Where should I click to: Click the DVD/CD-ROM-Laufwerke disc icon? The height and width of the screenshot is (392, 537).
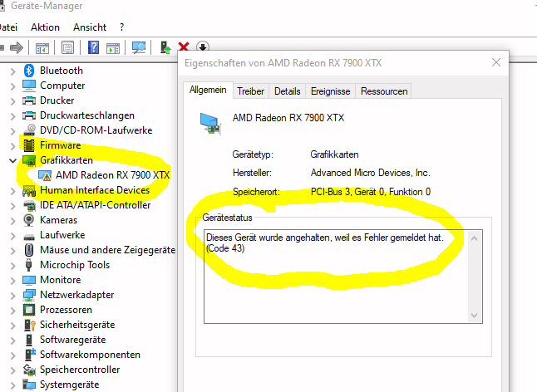click(29, 130)
